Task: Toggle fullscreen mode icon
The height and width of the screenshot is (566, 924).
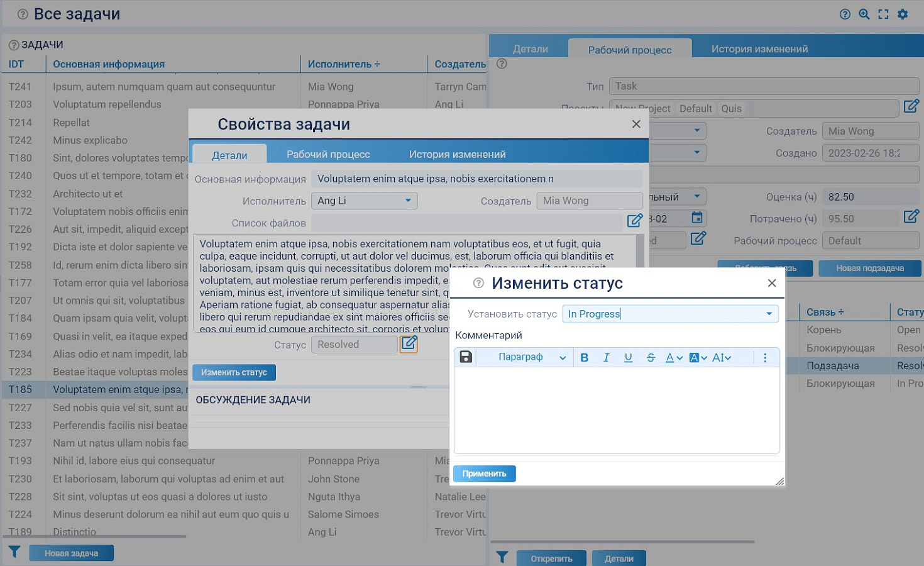Action: pos(883,14)
